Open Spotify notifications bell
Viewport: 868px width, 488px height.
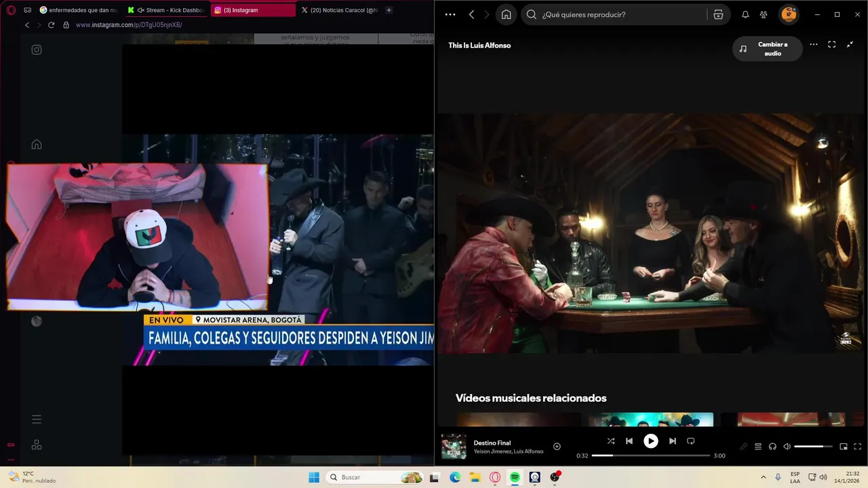coord(745,14)
